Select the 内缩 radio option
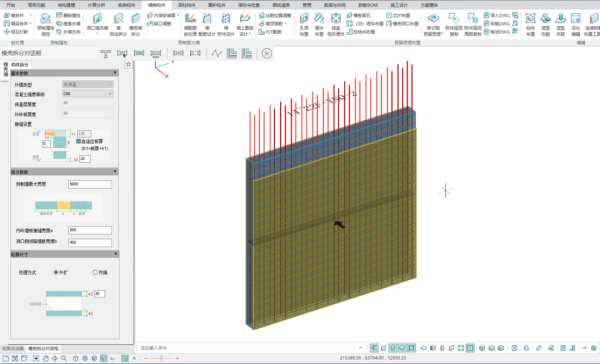Image resolution: width=600 pixels, height=364 pixels. click(95, 272)
